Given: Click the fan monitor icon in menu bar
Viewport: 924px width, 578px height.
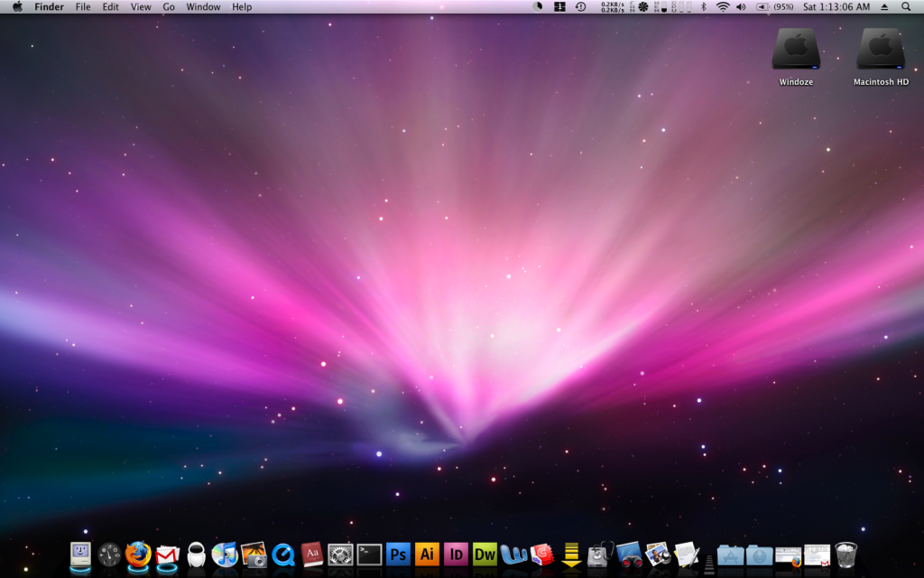Looking at the screenshot, I should (640, 7).
